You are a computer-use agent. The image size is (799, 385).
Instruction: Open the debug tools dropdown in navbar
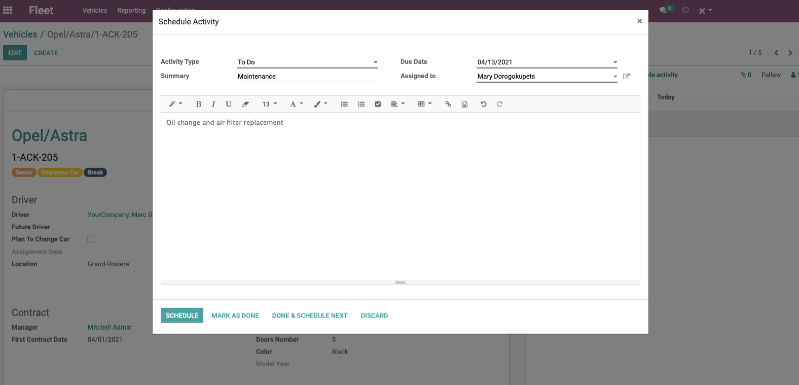pos(705,10)
